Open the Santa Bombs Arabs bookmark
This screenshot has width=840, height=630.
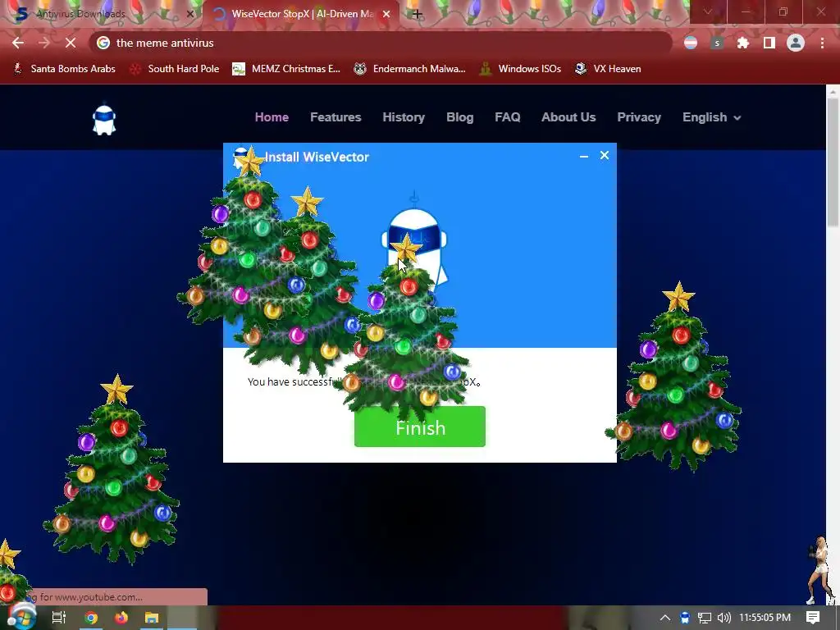(x=64, y=69)
